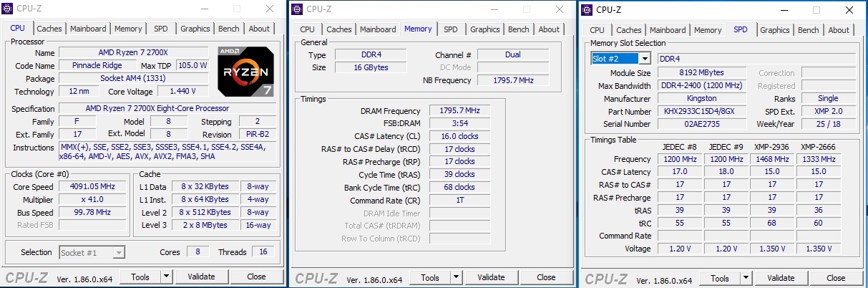Select Bench tab in middle window
This screenshot has height=288, width=868.
tap(519, 29)
